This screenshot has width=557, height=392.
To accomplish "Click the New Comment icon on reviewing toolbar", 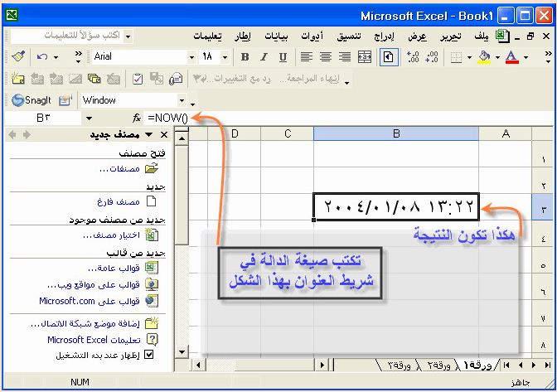I will point(17,79).
